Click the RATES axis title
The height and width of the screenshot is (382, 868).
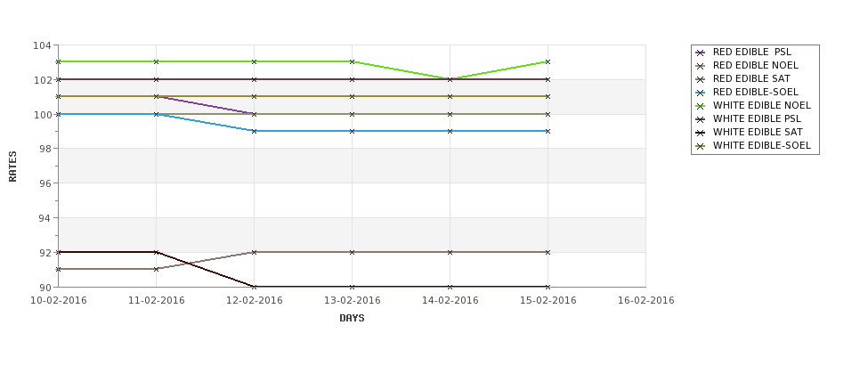(12, 167)
